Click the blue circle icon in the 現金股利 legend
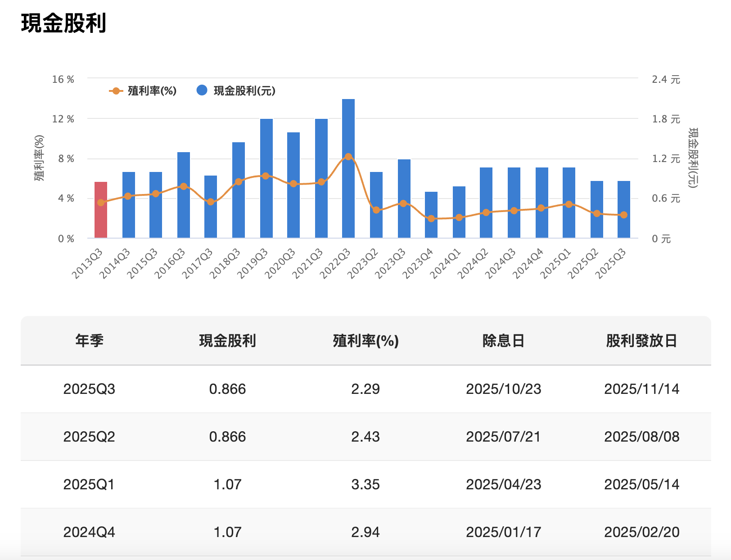 [202, 90]
